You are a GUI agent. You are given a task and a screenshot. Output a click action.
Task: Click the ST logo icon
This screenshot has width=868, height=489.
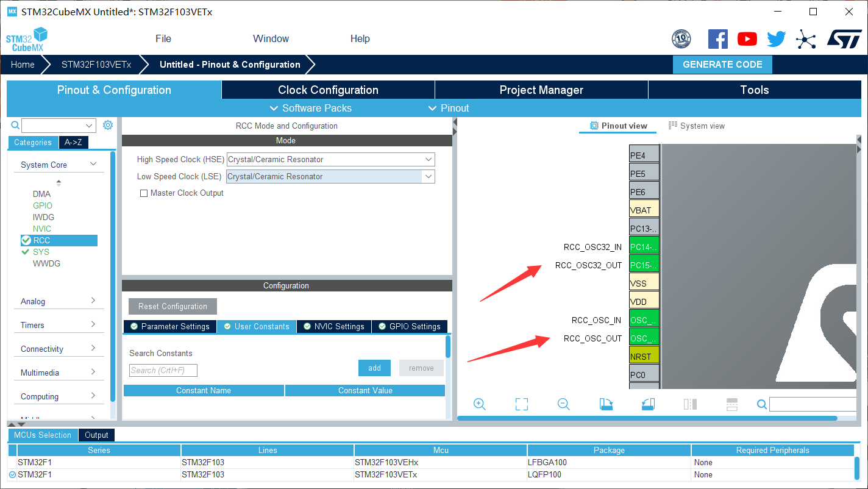point(844,39)
